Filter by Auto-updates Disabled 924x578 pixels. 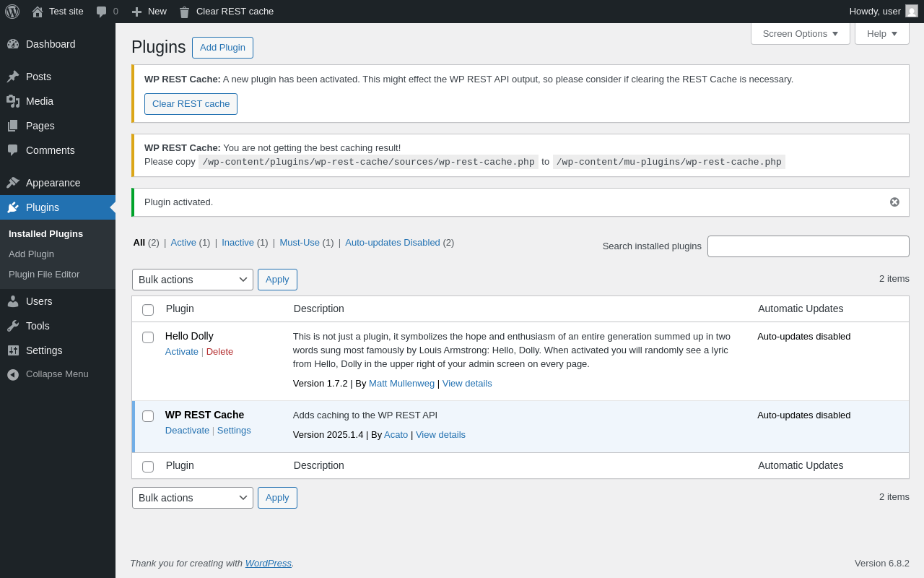click(393, 243)
